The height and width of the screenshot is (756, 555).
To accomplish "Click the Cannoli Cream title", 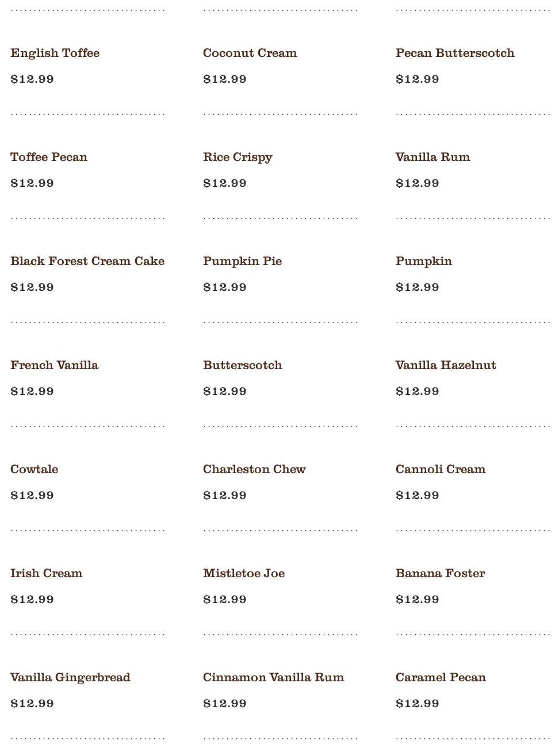I will pyautogui.click(x=440, y=469).
